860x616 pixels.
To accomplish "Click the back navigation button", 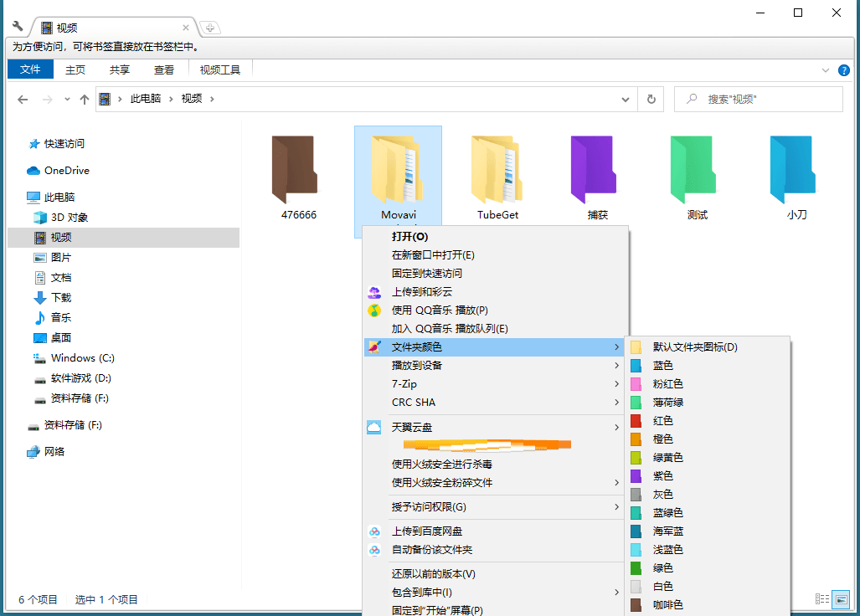I will (23, 99).
